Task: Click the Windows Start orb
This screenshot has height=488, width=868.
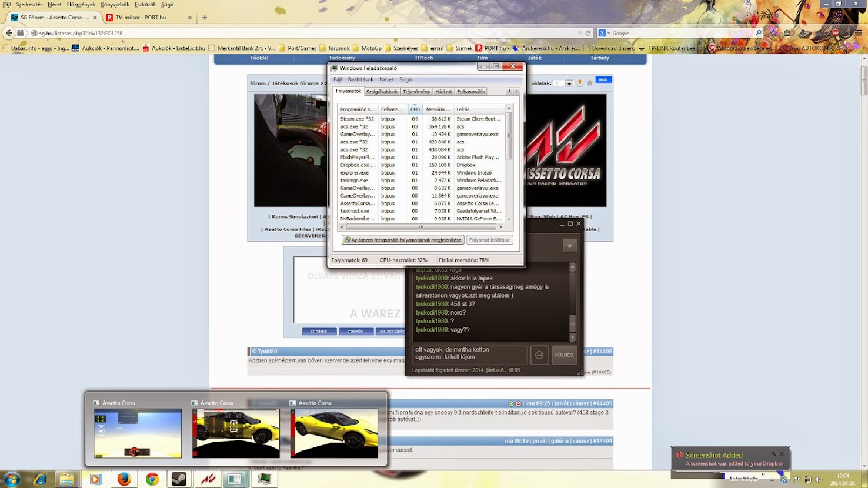Action: tap(12, 479)
